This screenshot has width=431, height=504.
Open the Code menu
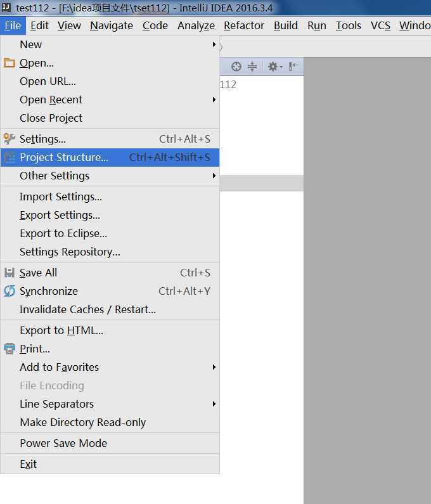[155, 25]
